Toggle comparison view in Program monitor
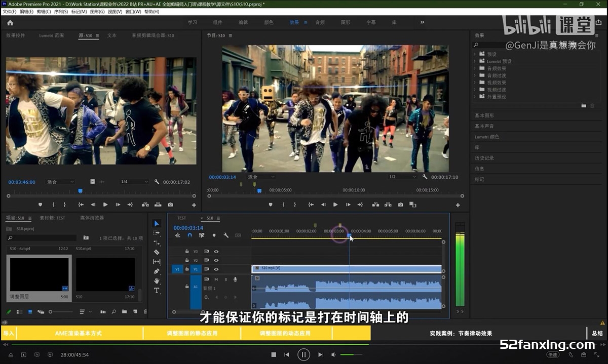The image size is (608, 364). tap(412, 205)
